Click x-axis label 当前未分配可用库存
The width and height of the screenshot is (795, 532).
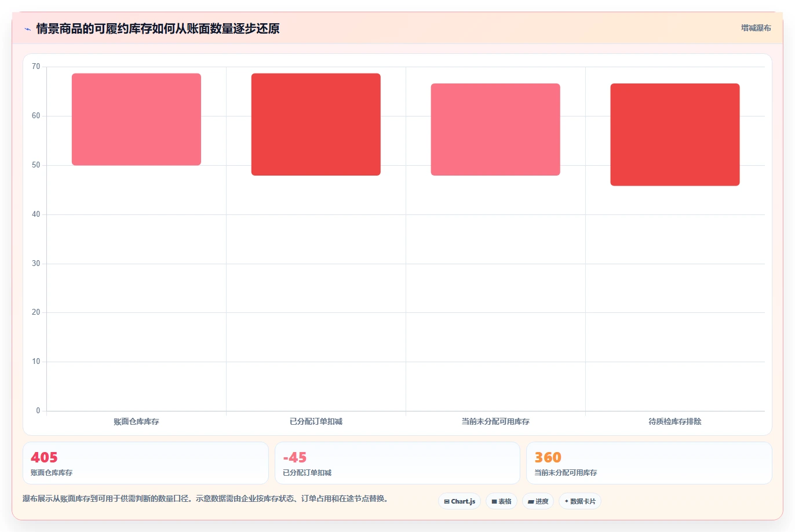click(x=495, y=422)
